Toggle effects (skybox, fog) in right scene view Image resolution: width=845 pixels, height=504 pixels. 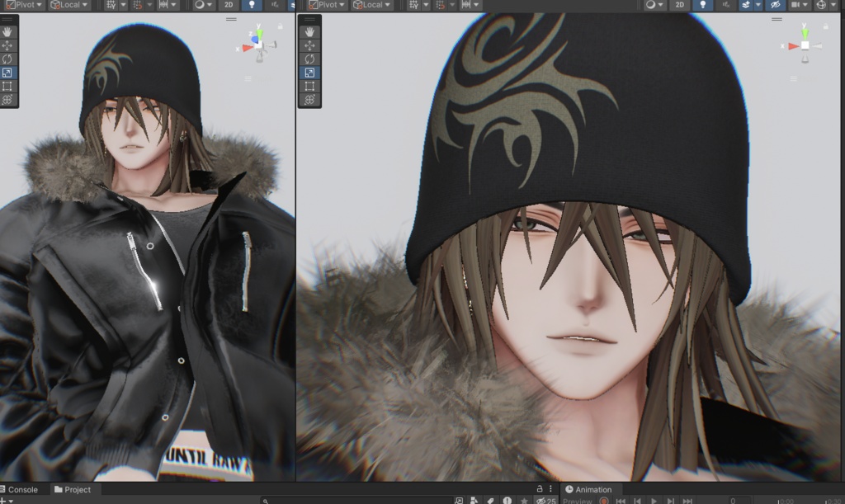point(746,5)
